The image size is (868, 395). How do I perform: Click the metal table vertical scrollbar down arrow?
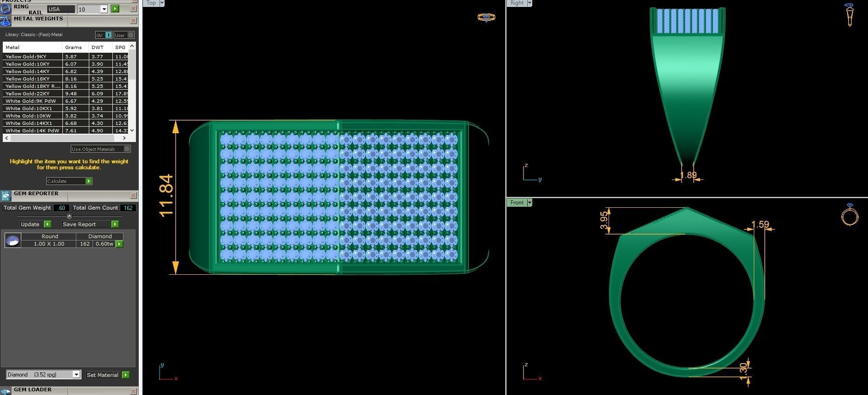pyautogui.click(x=132, y=130)
